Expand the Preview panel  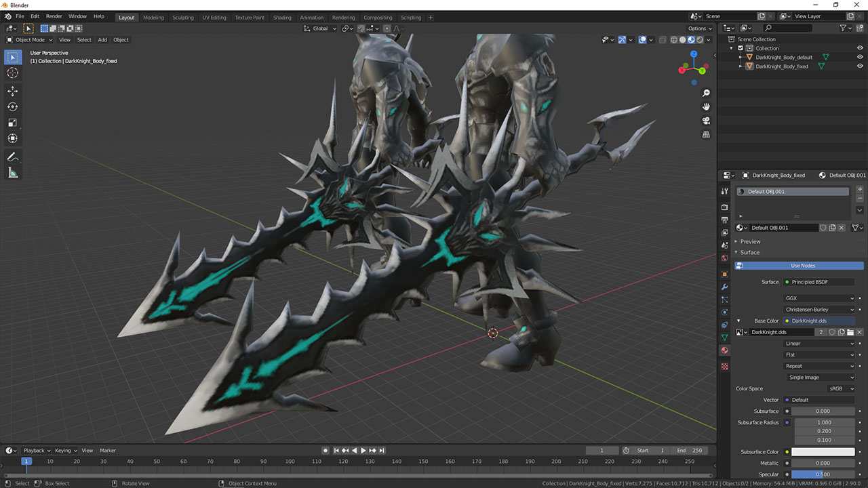point(750,241)
